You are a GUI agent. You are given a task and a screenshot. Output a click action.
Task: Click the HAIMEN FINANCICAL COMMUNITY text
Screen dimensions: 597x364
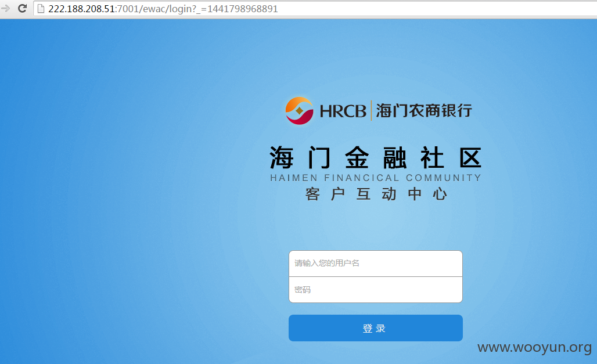pyautogui.click(x=376, y=178)
